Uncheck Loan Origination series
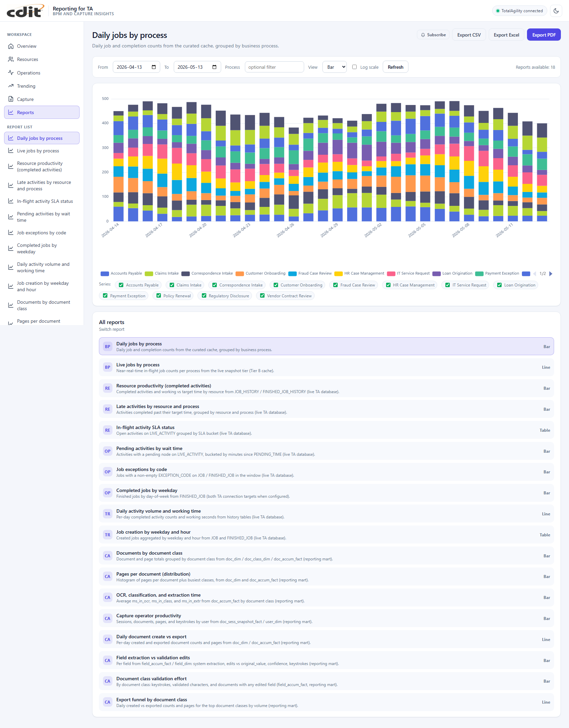Image resolution: width=569 pixels, height=728 pixels. pyautogui.click(x=499, y=285)
